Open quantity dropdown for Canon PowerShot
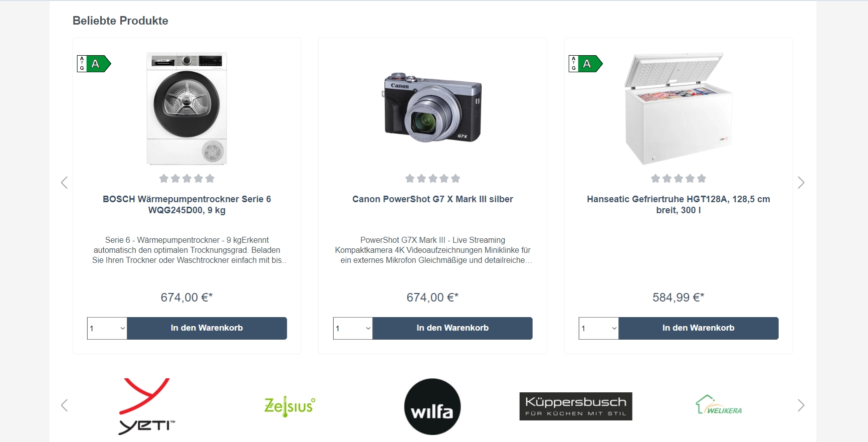This screenshot has width=868, height=442. (x=353, y=328)
